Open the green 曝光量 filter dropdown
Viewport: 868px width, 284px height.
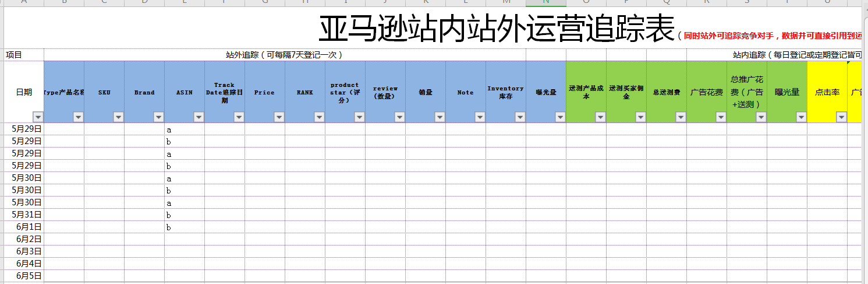801,117
